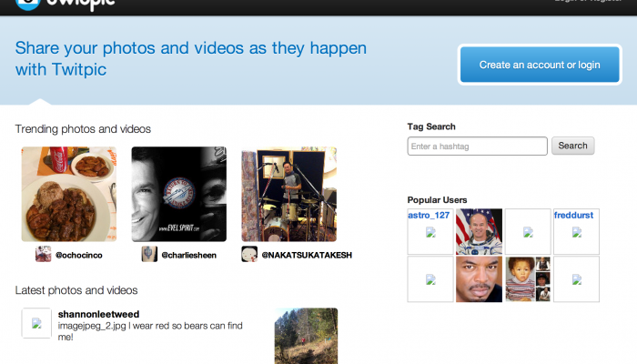Image resolution: width=637 pixels, height=364 pixels.
Task: Click the broken image tile between astronaut and freddurst
Action: click(528, 231)
